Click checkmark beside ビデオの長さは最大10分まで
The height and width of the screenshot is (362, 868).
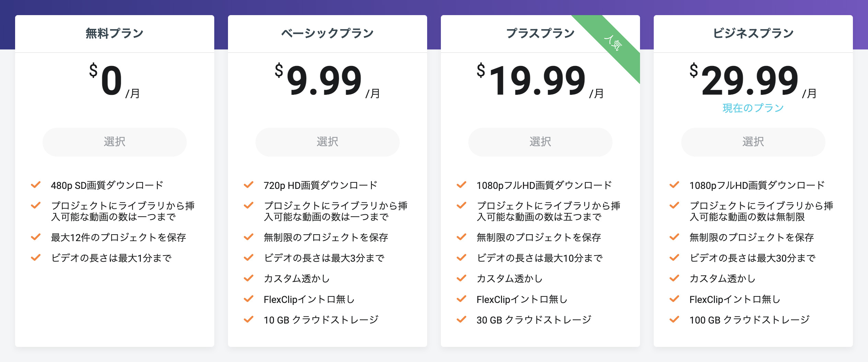coord(461,258)
